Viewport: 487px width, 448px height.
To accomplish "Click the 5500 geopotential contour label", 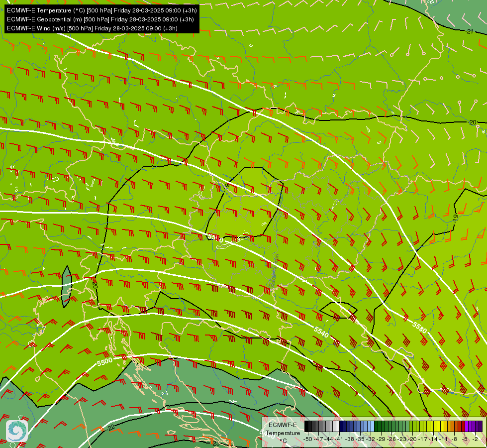I will [104, 362].
